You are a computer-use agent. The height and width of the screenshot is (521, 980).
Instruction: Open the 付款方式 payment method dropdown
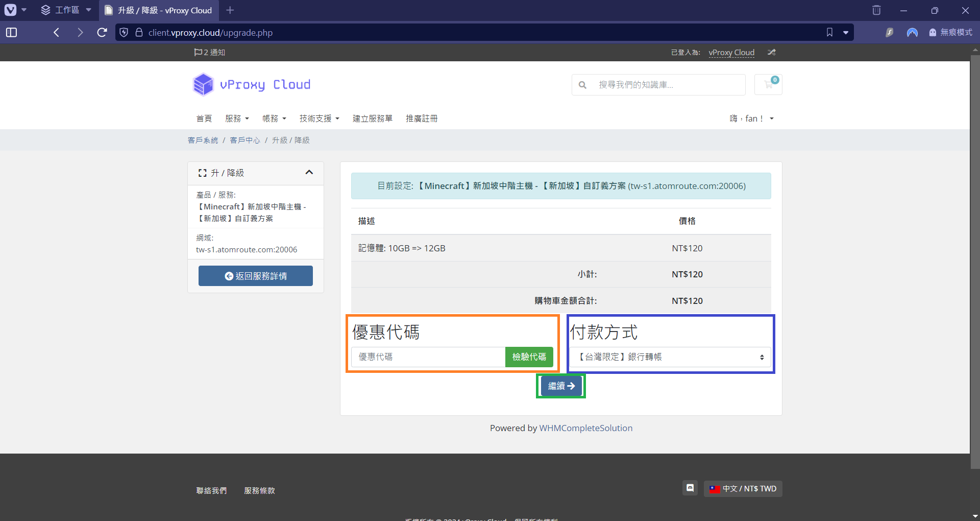tap(670, 357)
